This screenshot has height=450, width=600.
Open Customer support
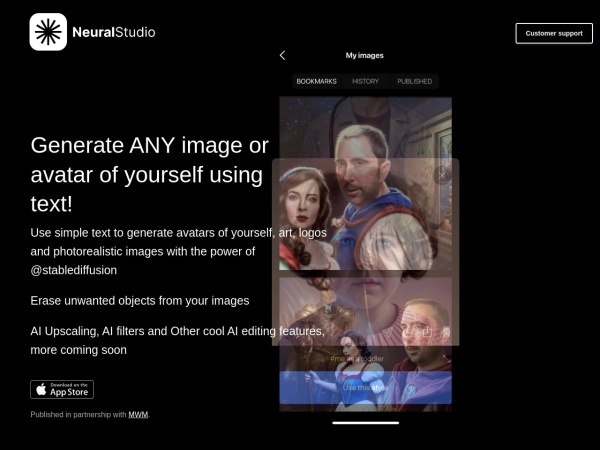click(x=553, y=33)
